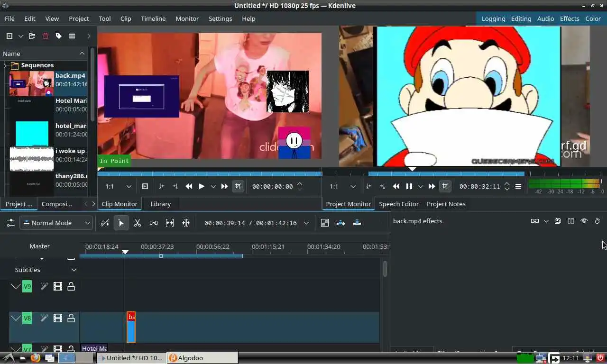
Task: Toggle crop-to-zone icon in Project Monitor
Action: [445, 186]
